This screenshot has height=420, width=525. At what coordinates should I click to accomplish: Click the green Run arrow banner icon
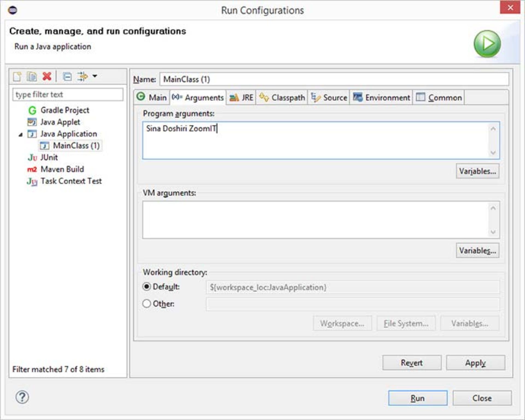(x=487, y=44)
